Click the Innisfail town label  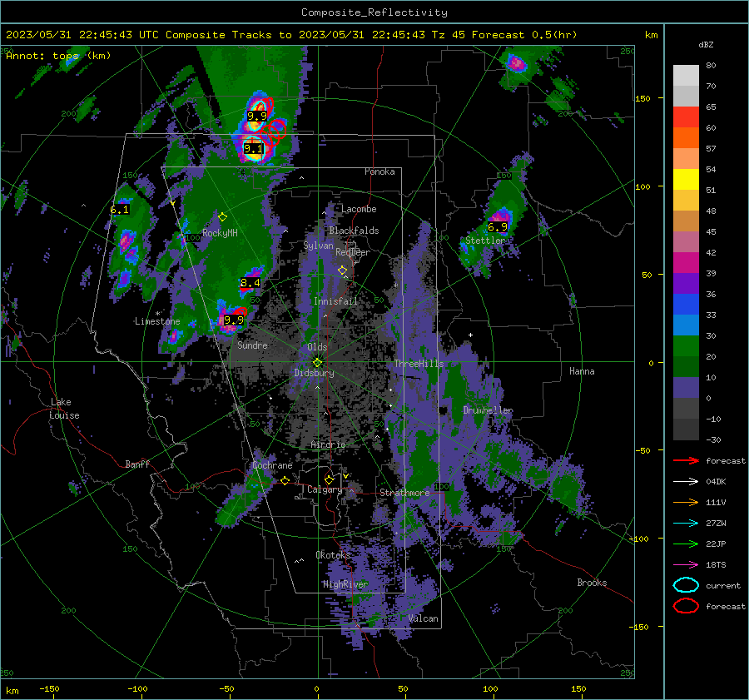click(335, 301)
